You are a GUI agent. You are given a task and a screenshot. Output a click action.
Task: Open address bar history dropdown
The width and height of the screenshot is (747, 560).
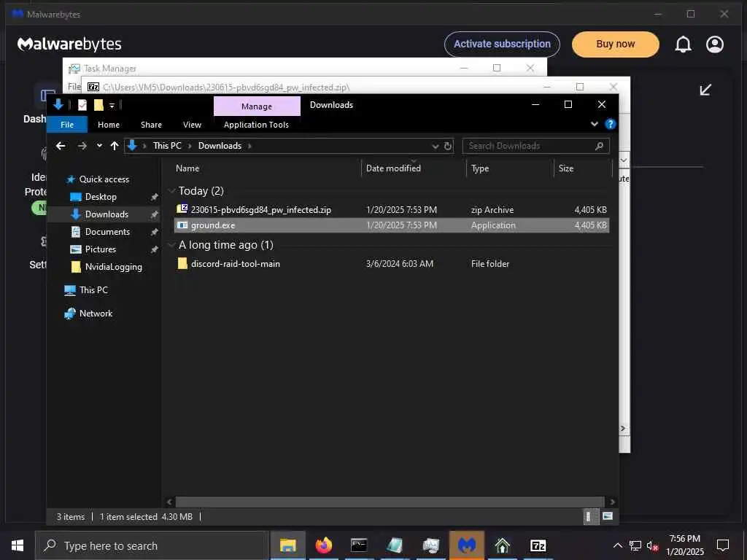tap(435, 146)
